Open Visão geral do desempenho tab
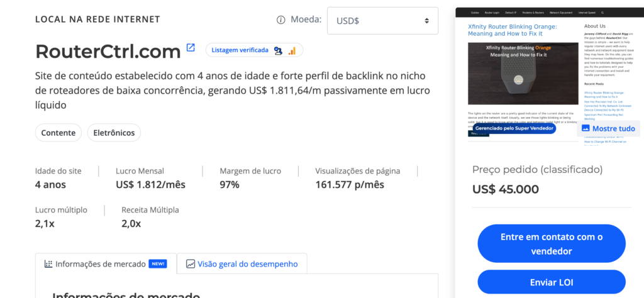The width and height of the screenshot is (644, 298). coord(242,263)
